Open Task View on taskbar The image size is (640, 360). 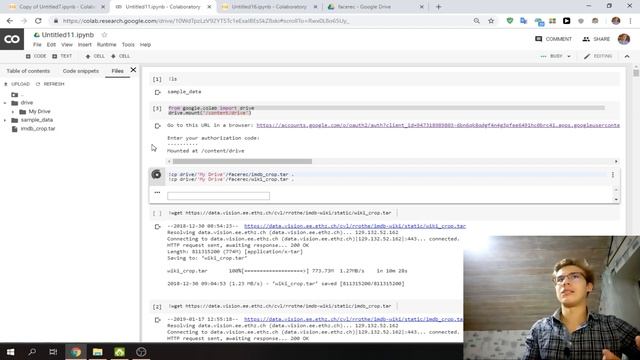(53, 351)
